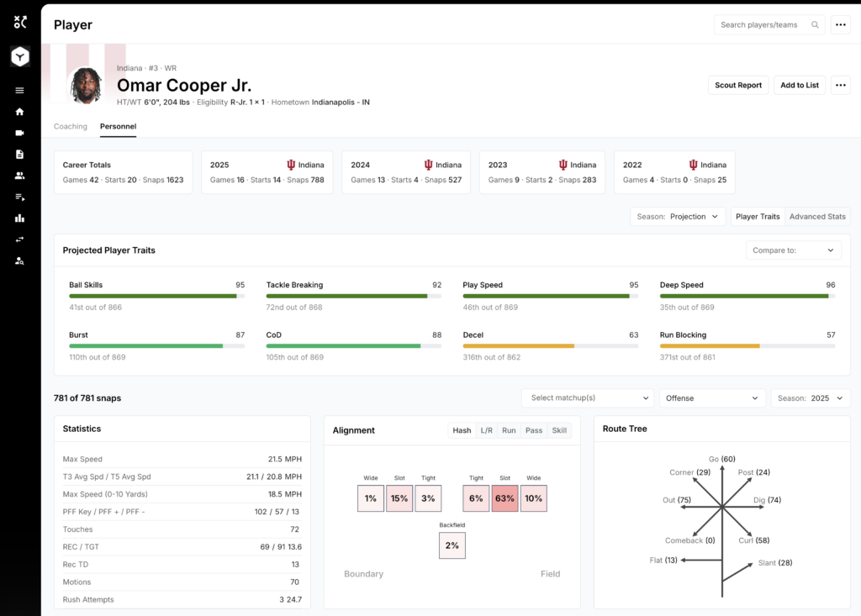Open the video camera icon in sidebar
Viewport: 861px width, 616px height.
pos(20,133)
